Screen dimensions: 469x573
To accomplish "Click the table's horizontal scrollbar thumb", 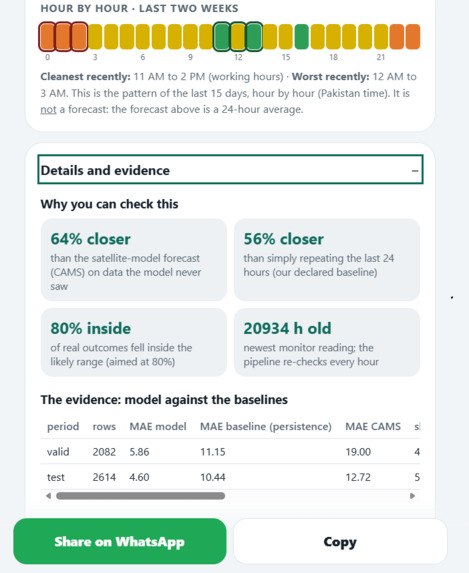I will pyautogui.click(x=140, y=496).
